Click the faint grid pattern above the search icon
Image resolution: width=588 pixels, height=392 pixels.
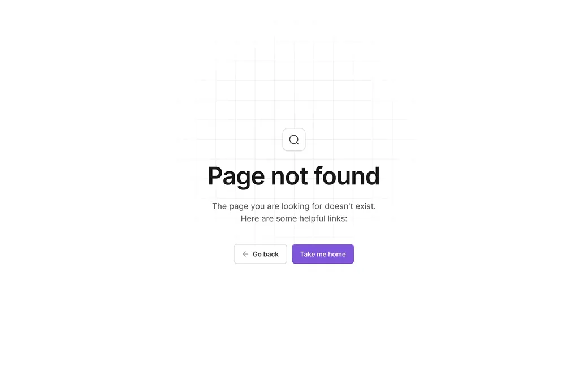pyautogui.click(x=294, y=83)
